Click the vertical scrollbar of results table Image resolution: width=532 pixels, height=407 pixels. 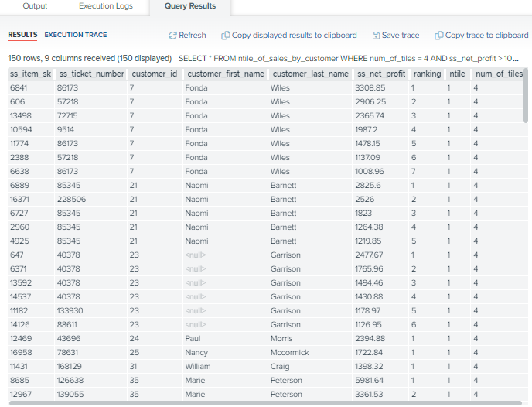click(x=526, y=95)
